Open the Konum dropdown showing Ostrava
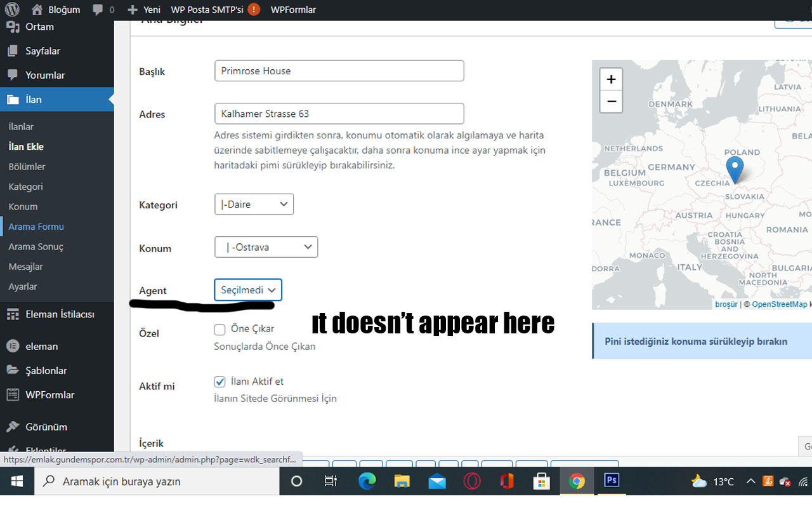Screen dimensions: 812x508 [266, 247]
